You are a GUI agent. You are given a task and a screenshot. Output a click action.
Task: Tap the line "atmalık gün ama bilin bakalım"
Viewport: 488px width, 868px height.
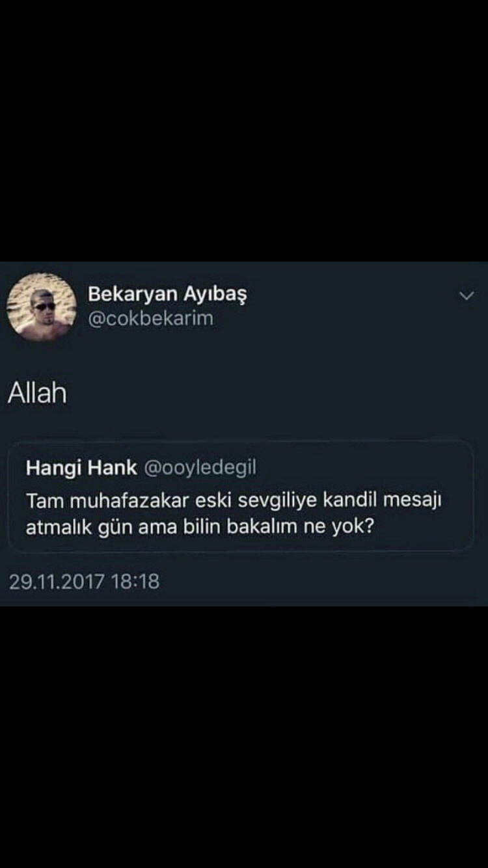tap(200, 526)
